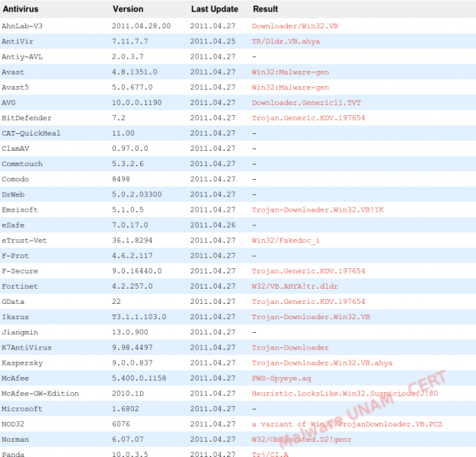Click Win32:Malware-gen result for Avast5
Image resolution: width=476 pixels, height=457 pixels.
click(x=290, y=88)
